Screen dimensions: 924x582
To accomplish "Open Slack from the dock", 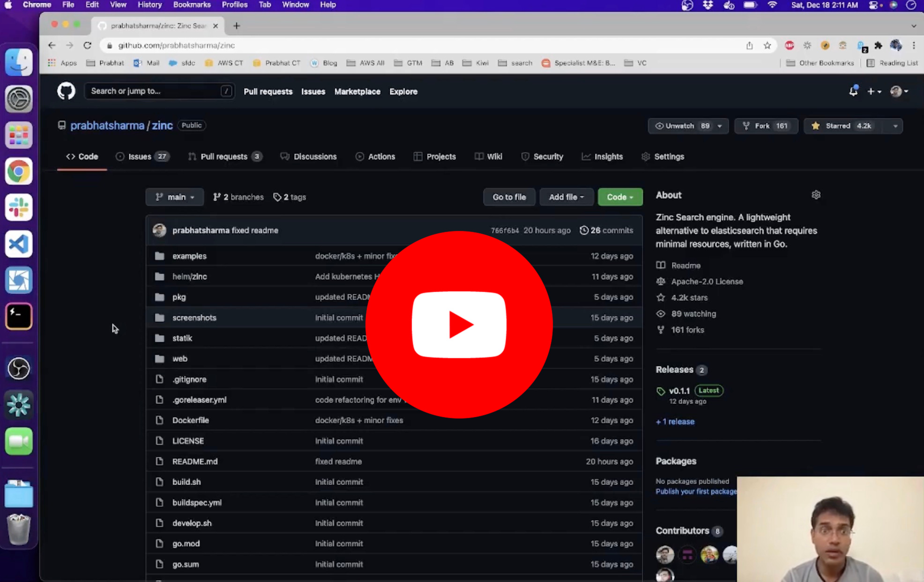I will (19, 207).
